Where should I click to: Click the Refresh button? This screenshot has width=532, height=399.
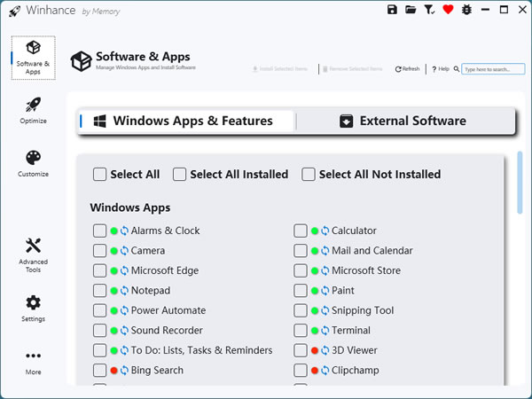click(408, 68)
